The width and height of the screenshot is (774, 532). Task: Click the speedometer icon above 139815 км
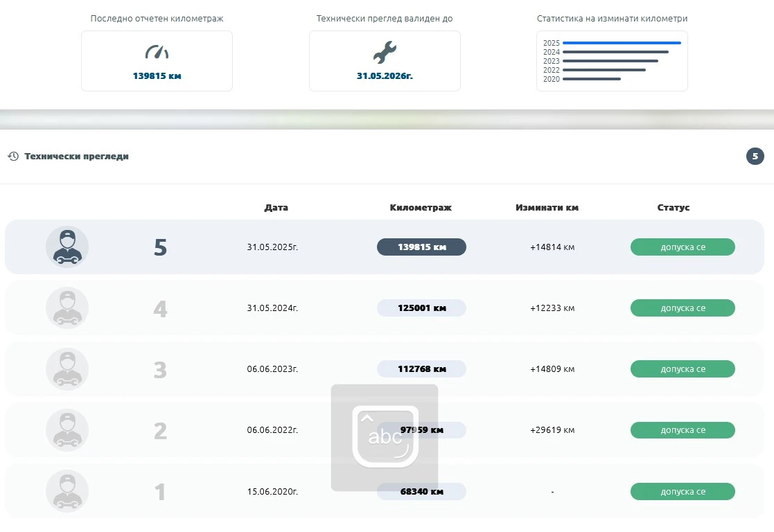coord(157,52)
